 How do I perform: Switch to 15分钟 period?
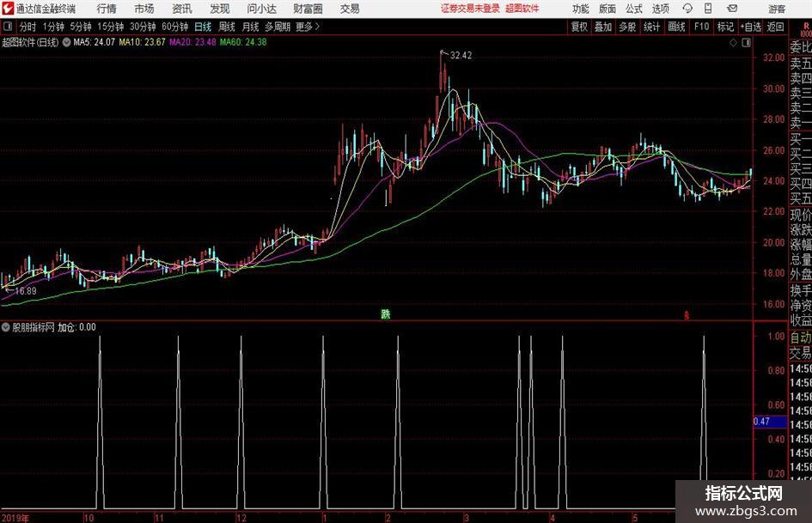[x=110, y=27]
